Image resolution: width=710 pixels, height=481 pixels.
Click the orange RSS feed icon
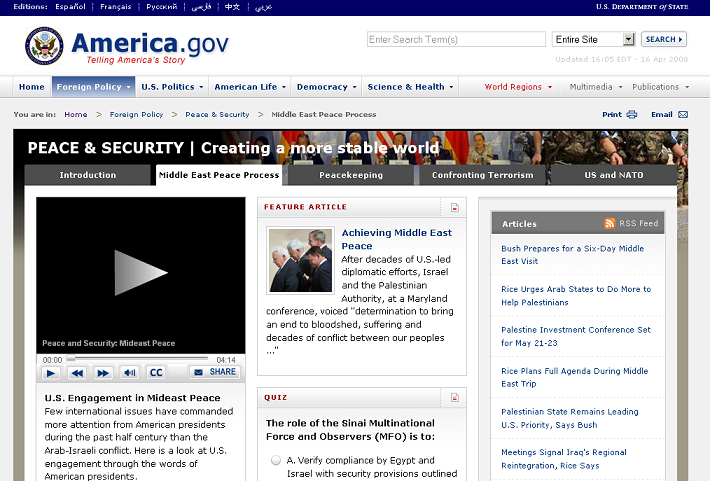609,223
